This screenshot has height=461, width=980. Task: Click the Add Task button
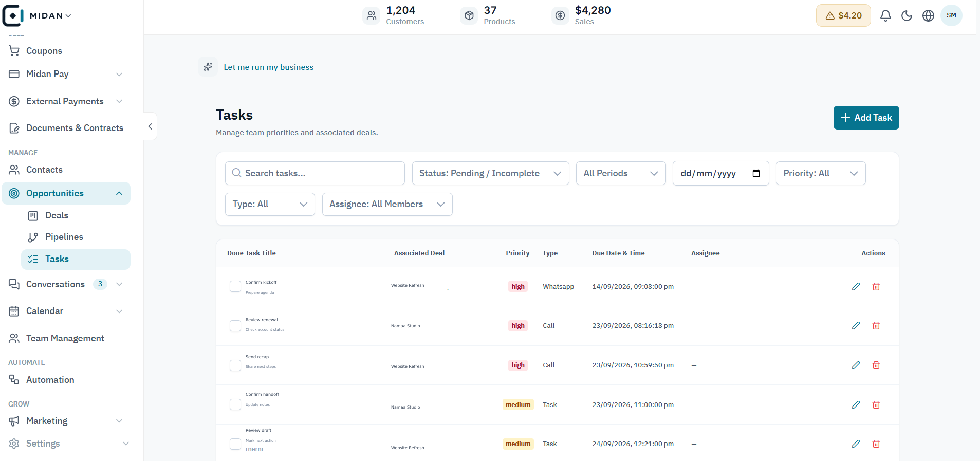tap(866, 118)
